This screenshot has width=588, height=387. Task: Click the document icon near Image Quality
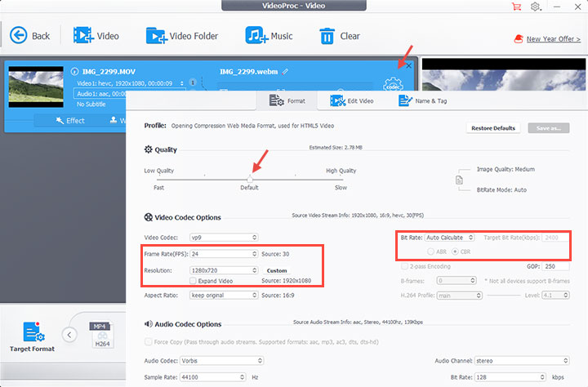pos(459,180)
